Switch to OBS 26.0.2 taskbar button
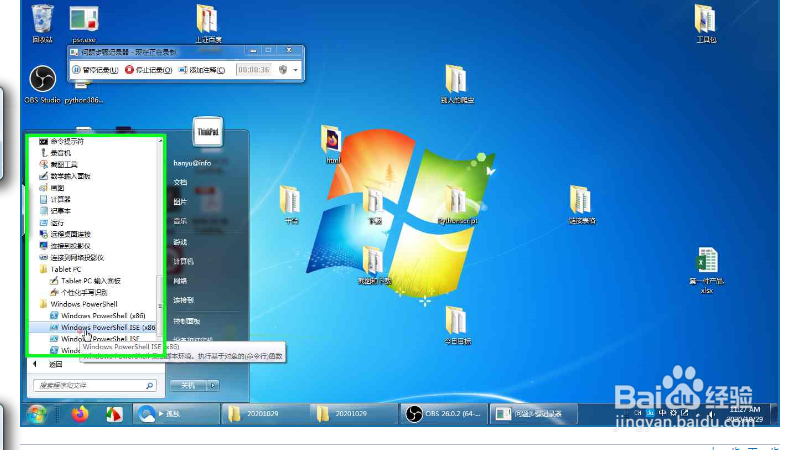 pyautogui.click(x=444, y=414)
